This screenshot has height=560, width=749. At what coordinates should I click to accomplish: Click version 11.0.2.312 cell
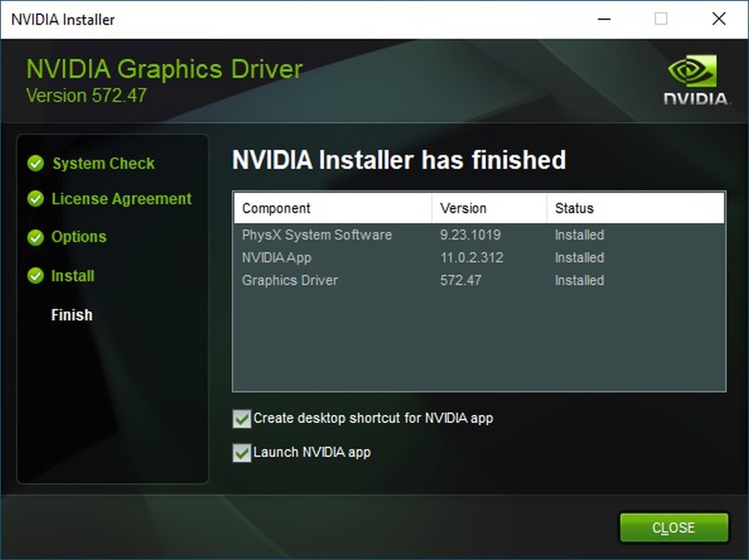pyautogui.click(x=472, y=258)
